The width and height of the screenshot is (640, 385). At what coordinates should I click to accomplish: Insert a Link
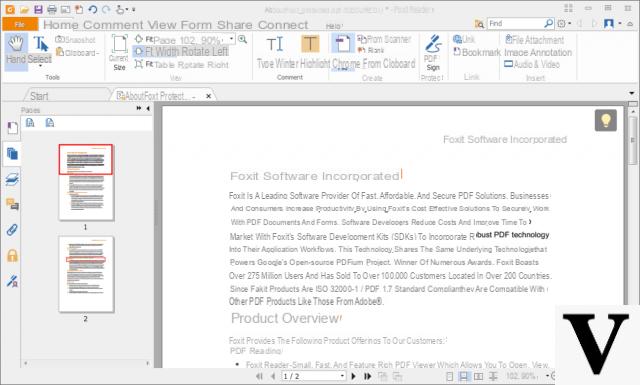click(464, 39)
